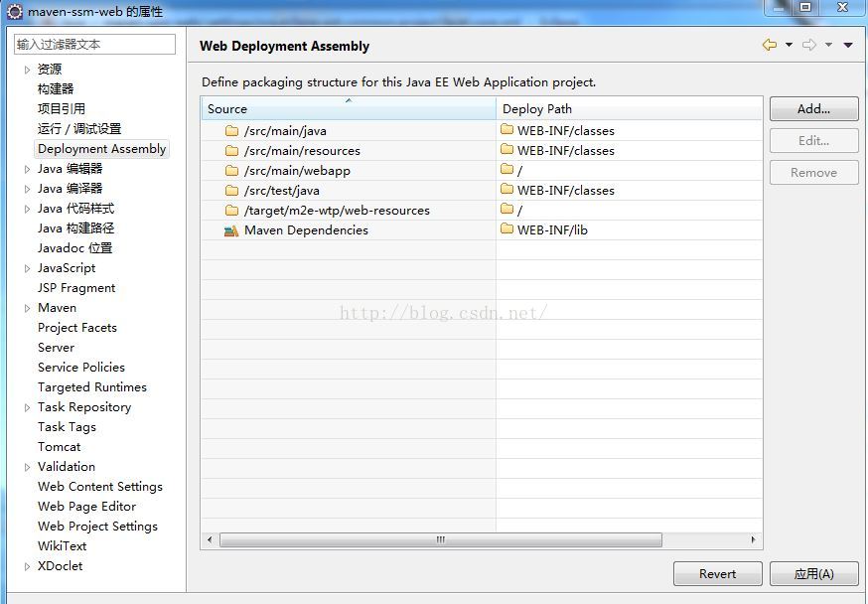Select the /src/main/webapp source row text
Image resolution: width=868 pixels, height=604 pixels.
[297, 171]
